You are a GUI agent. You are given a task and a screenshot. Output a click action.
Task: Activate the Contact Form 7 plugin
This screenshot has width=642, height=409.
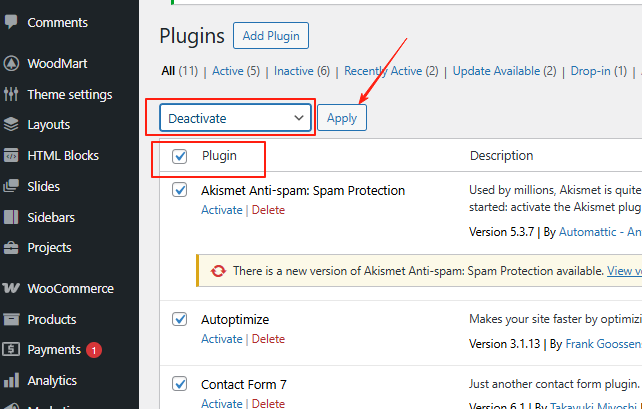click(222, 403)
